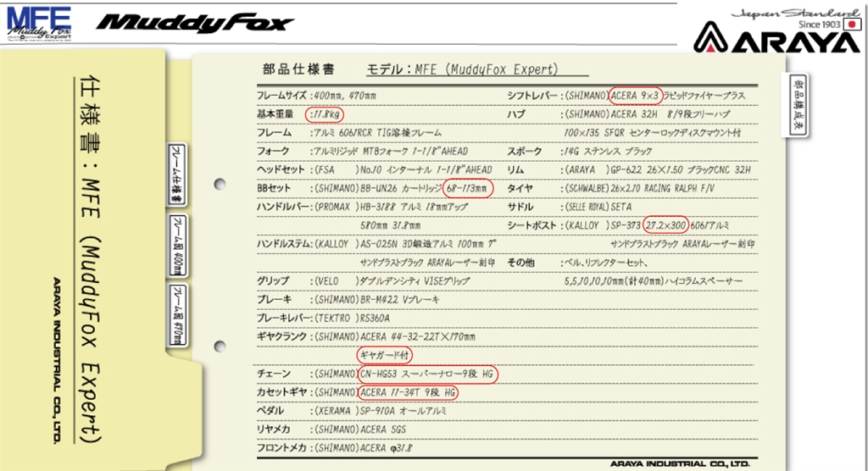This screenshot has width=868, height=471.
Task: Click the ハンドルステム (KALLOY) AS-025N row
Action: pos(376,244)
